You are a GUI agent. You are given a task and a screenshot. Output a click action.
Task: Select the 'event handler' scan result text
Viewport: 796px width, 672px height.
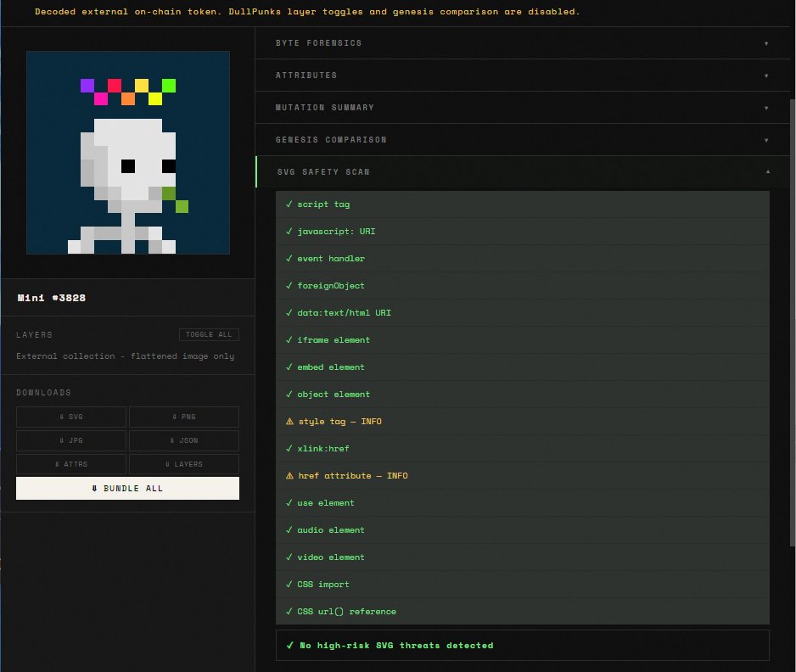pyautogui.click(x=331, y=258)
